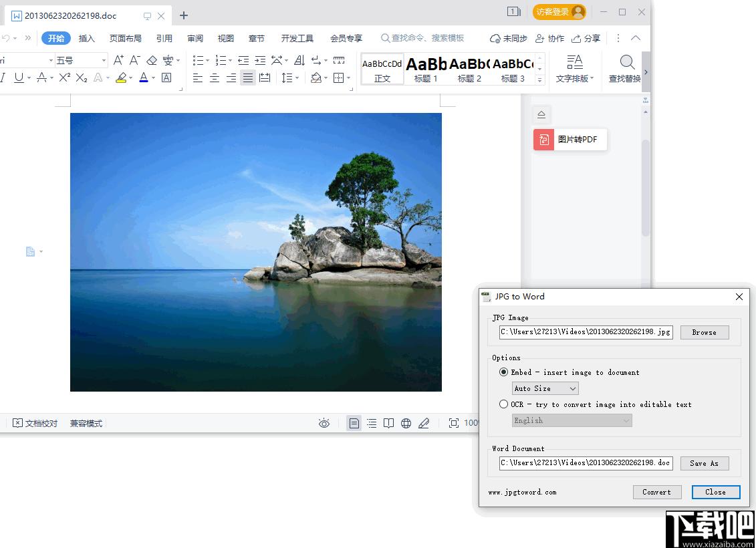This screenshot has width=756, height=548.
Task: Add character border icon
Action: [166, 78]
